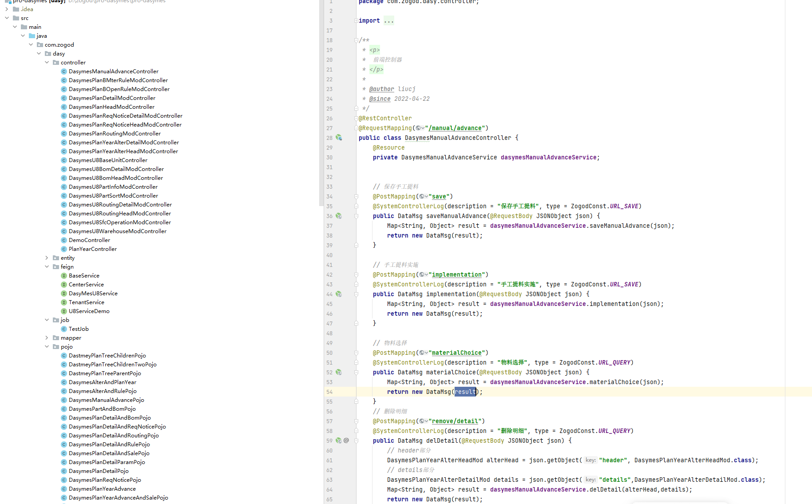Screen dimensions: 812x504
Task: Click the globe icon before "implementation" mapping
Action: (x=422, y=274)
